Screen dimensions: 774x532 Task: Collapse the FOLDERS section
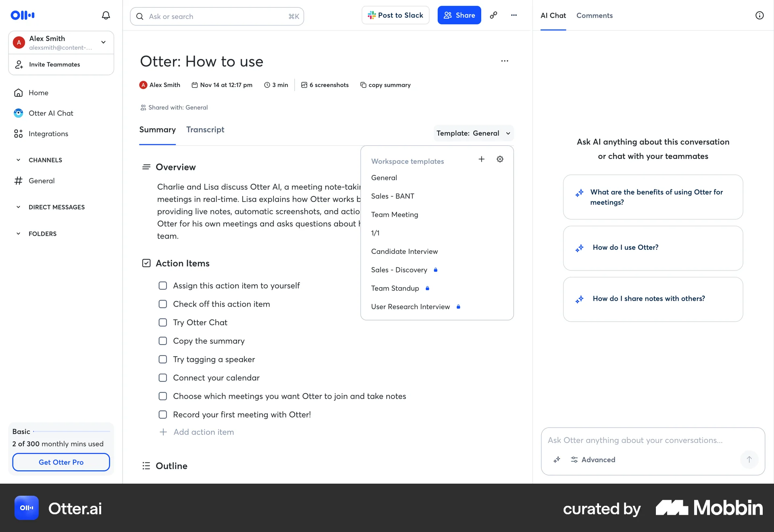(18, 234)
